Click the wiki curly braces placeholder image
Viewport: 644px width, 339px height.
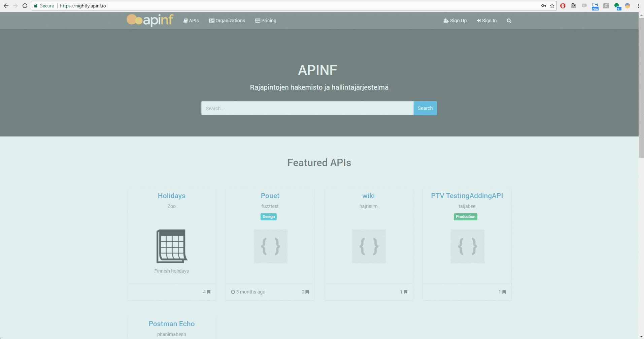pos(369,246)
